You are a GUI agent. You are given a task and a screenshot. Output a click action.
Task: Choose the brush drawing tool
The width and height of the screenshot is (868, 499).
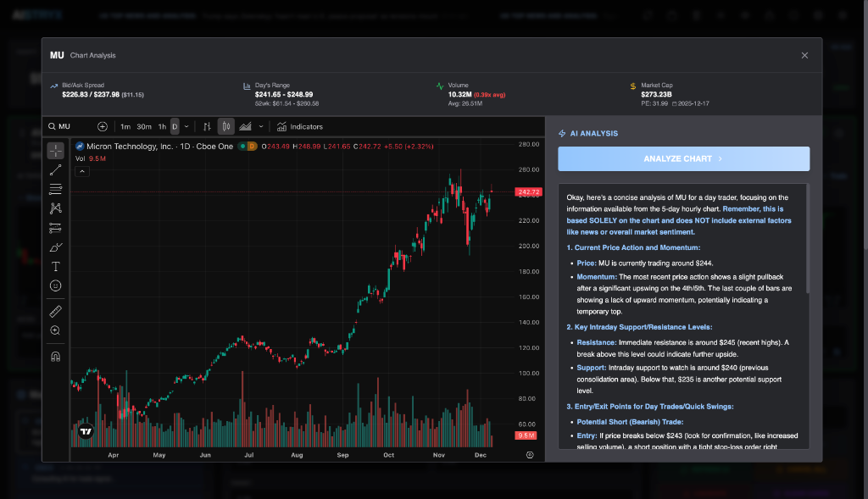(55, 247)
